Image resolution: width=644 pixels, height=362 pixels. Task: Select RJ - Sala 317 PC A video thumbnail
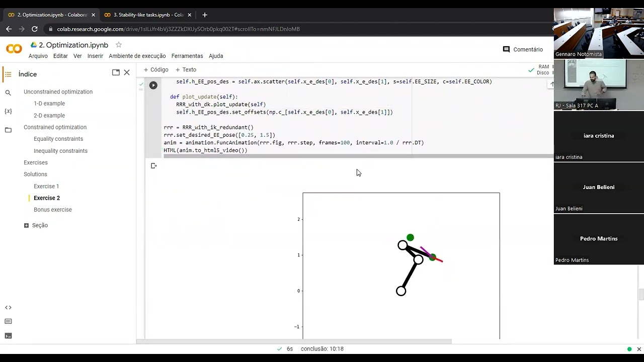(599, 84)
